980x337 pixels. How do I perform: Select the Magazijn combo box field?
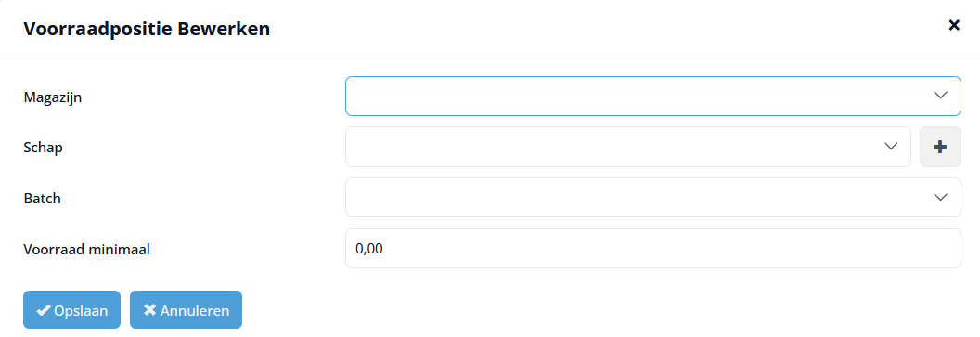click(653, 97)
